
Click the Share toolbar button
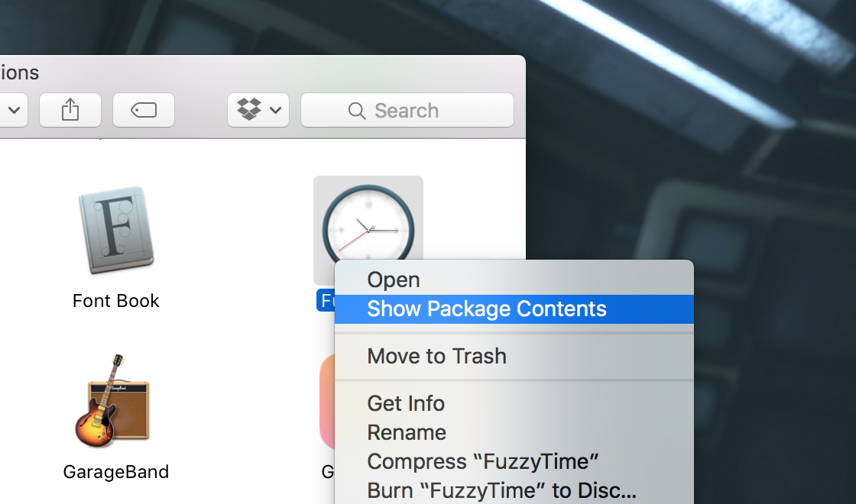pos(70,110)
